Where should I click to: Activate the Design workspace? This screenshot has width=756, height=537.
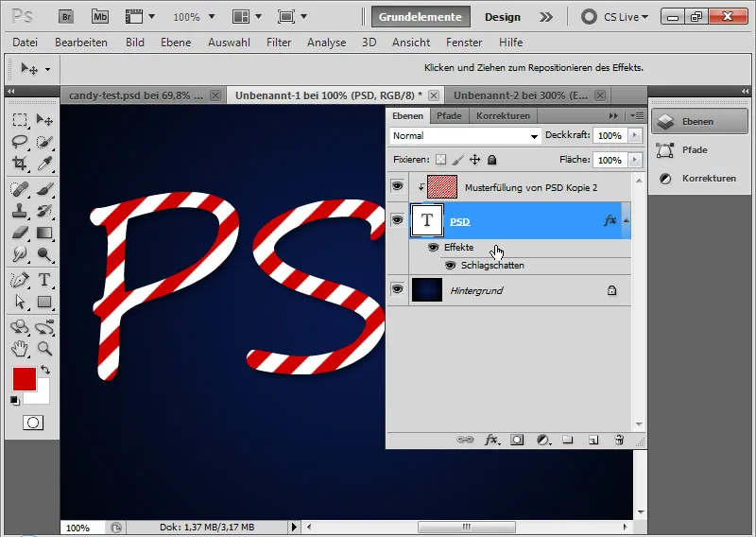[x=503, y=17]
